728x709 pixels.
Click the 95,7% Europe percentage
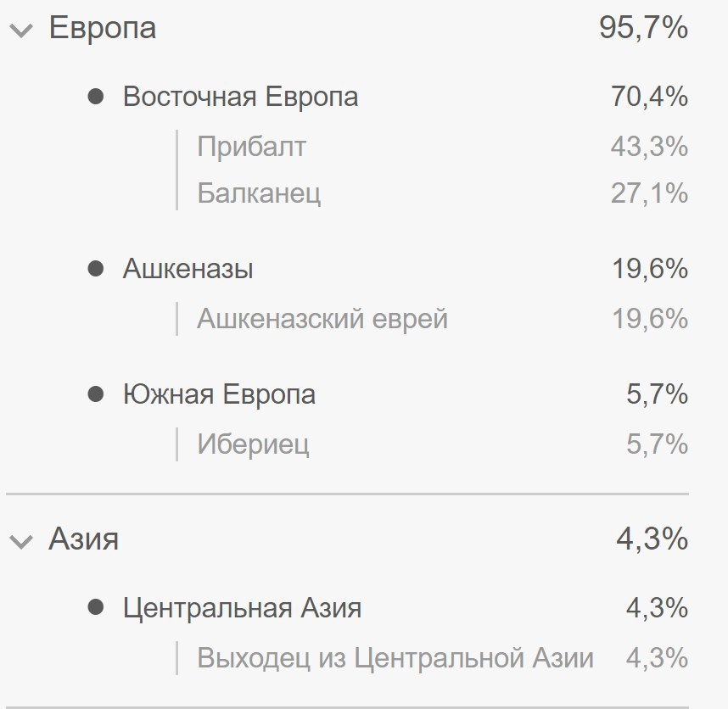click(x=643, y=28)
